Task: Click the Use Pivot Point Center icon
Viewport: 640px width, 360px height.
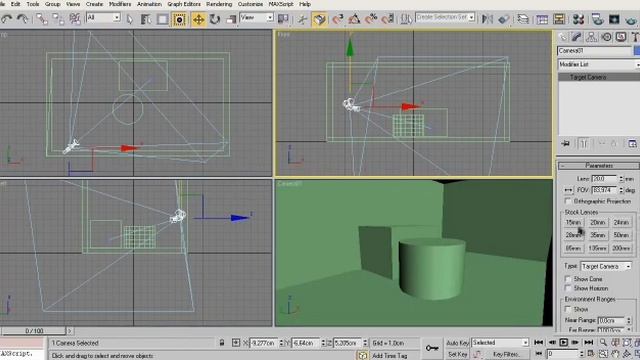Action: point(283,19)
